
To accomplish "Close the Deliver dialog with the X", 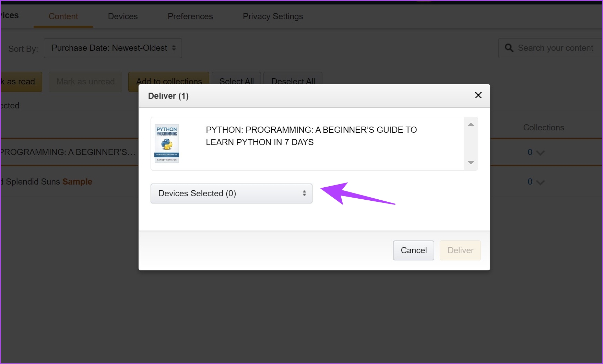I will pyautogui.click(x=478, y=95).
